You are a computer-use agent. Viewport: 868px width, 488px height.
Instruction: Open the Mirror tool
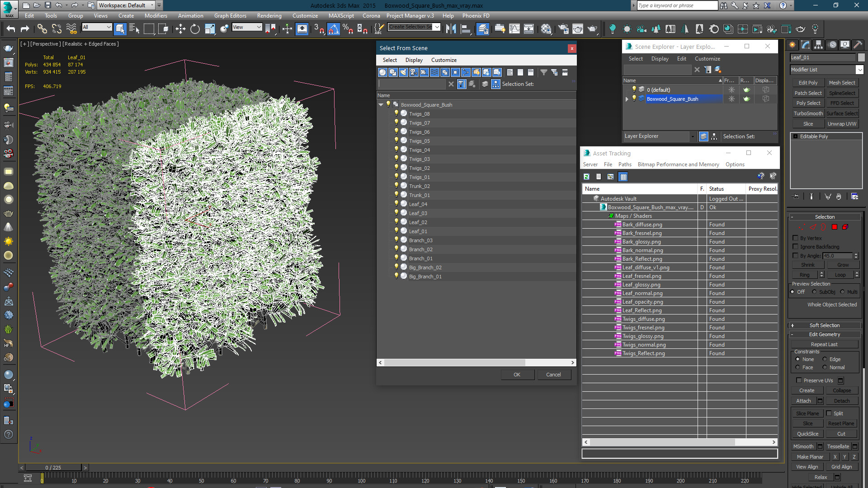pos(451,29)
